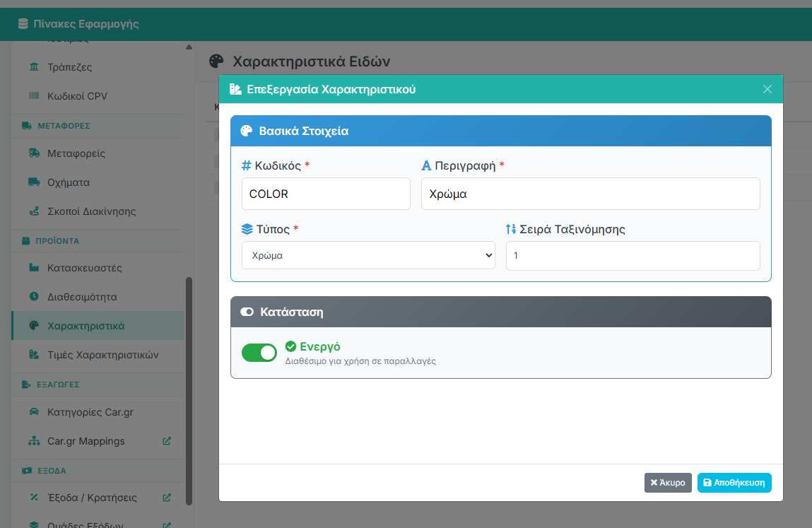812x528 pixels.
Task: Click the fast truck icon next to Μεταφορείς
Action: point(34,153)
